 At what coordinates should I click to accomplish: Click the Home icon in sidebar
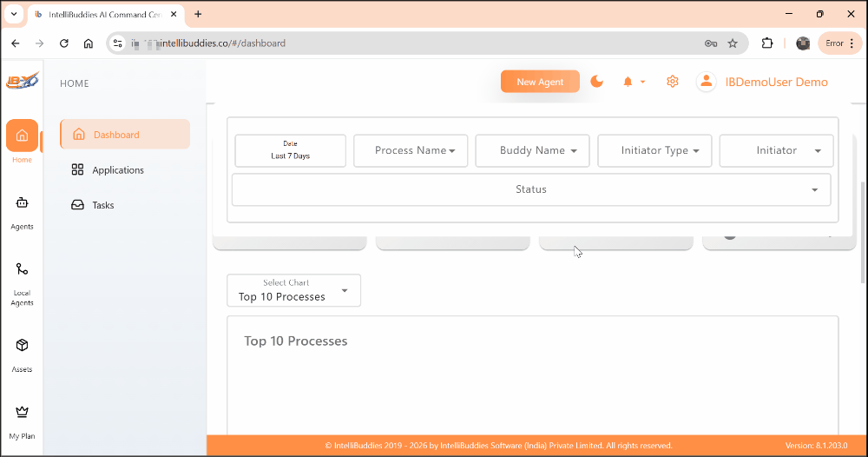pyautogui.click(x=22, y=136)
